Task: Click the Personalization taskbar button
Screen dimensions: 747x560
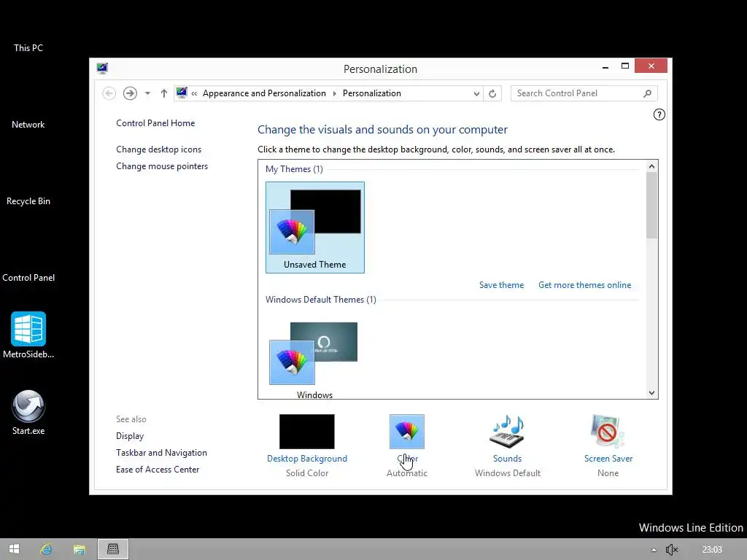Action: point(113,549)
